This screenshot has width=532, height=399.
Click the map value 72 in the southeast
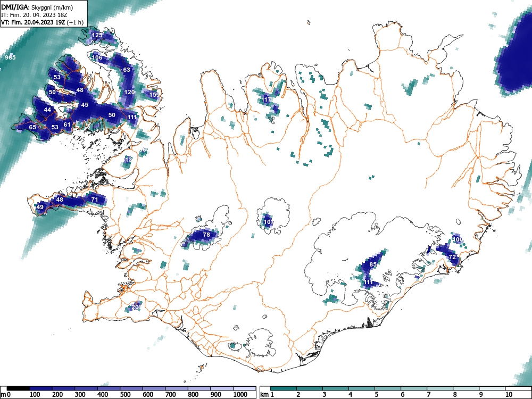point(452,257)
